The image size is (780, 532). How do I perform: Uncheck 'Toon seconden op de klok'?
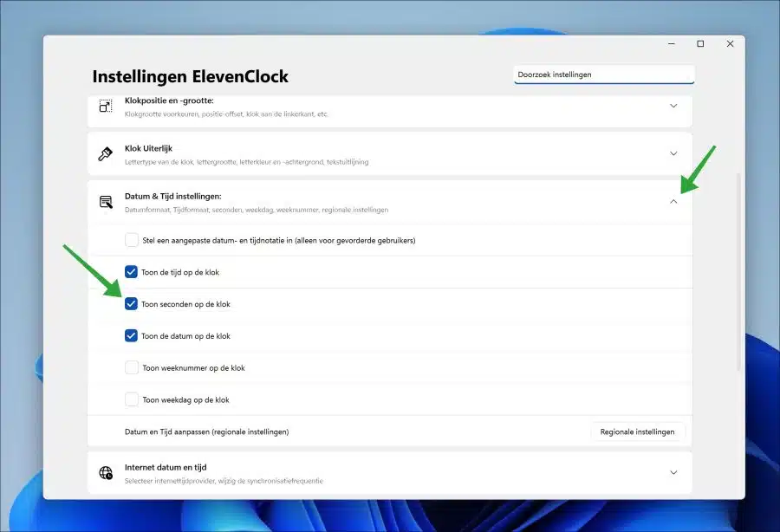point(131,304)
